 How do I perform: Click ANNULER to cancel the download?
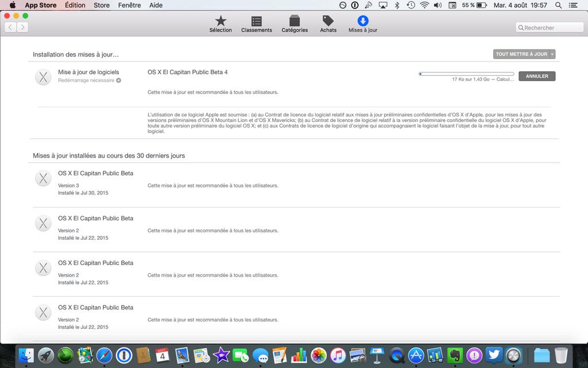[536, 76]
